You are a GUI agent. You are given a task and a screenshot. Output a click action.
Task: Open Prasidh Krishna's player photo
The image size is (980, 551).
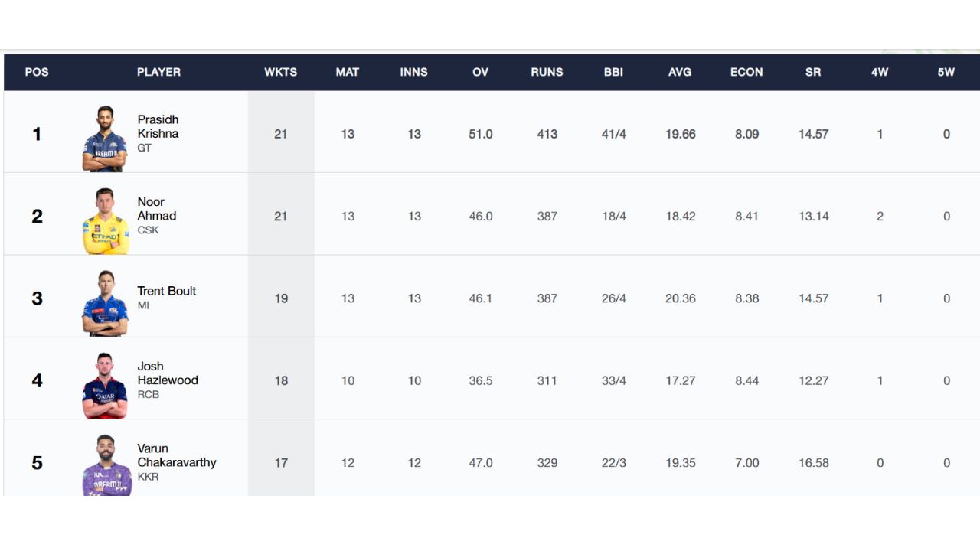105,139
